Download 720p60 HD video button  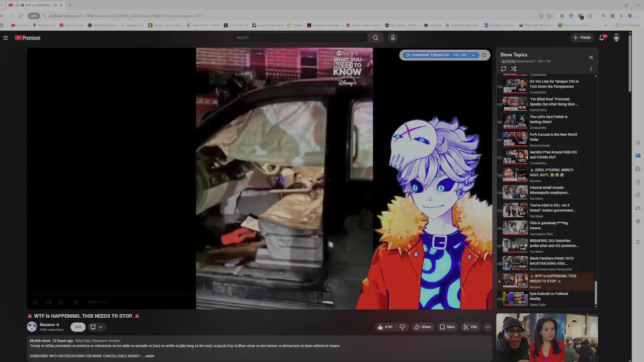point(436,55)
